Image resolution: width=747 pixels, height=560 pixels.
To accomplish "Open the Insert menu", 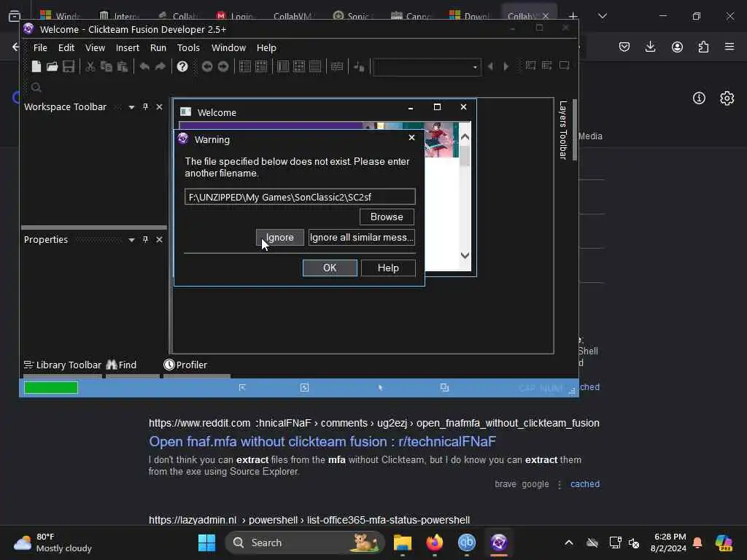I will 127,47.
